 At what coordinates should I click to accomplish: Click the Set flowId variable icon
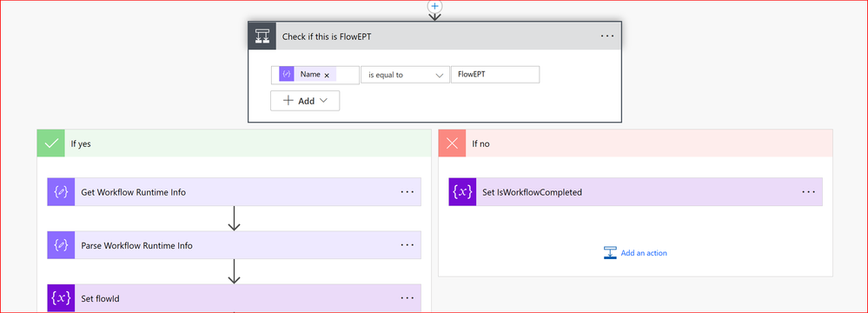(x=61, y=298)
